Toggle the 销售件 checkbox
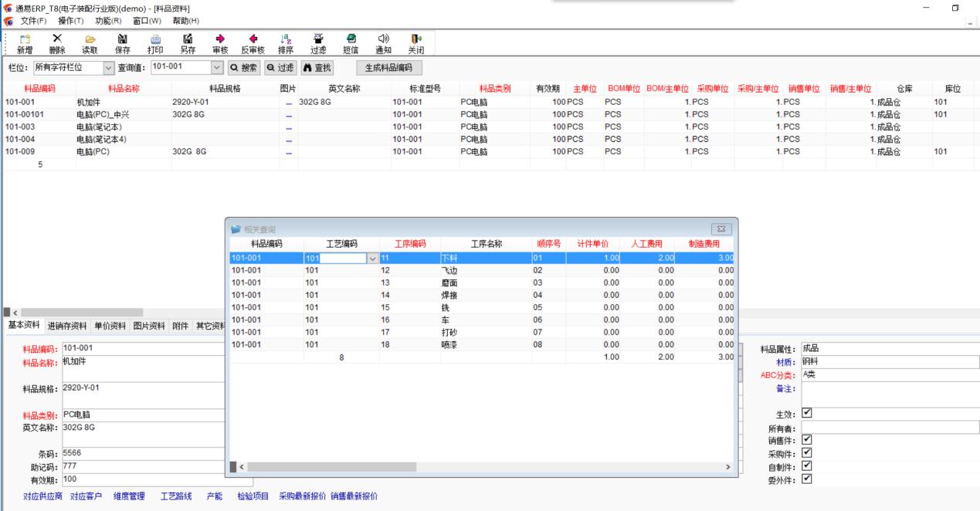 807,440
